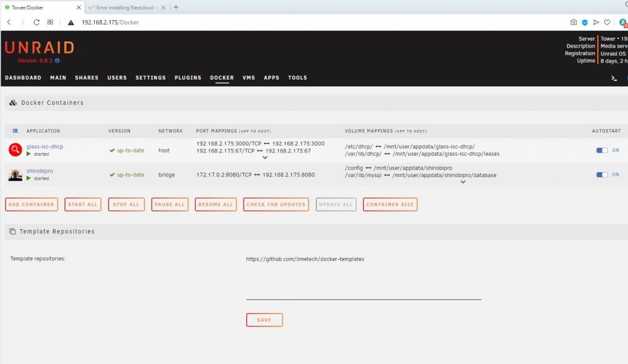
Task: Open the Shares menu
Action: coord(87,78)
